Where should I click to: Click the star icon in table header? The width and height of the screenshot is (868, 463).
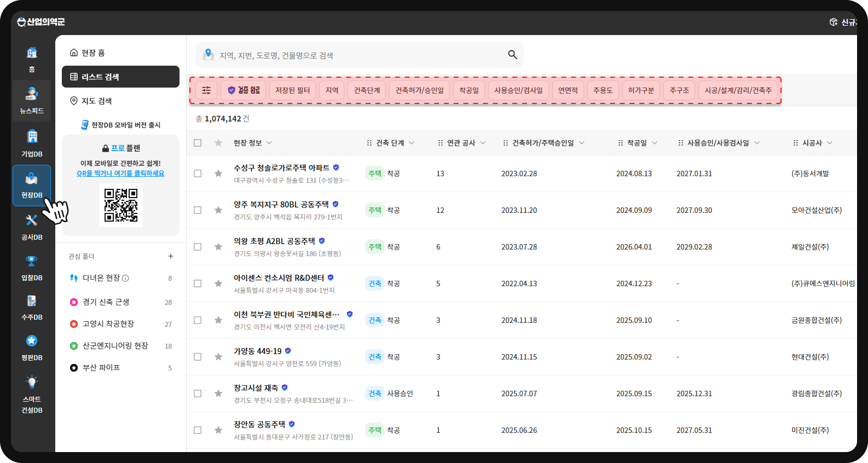click(218, 143)
